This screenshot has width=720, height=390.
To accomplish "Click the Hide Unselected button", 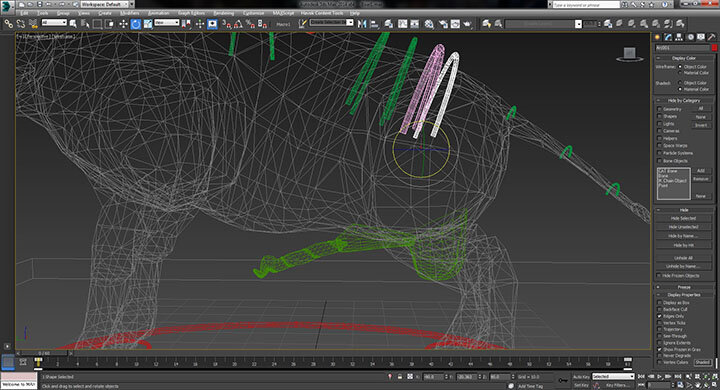I will 683,227.
